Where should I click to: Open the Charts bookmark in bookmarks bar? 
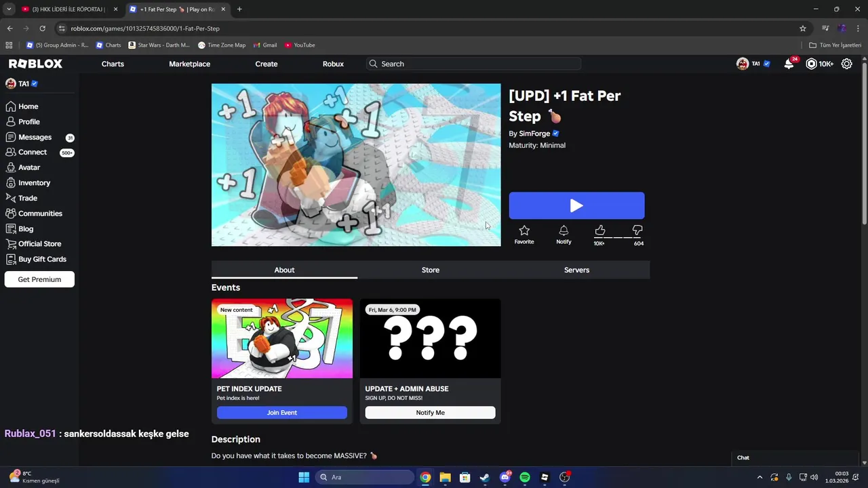[108, 45]
